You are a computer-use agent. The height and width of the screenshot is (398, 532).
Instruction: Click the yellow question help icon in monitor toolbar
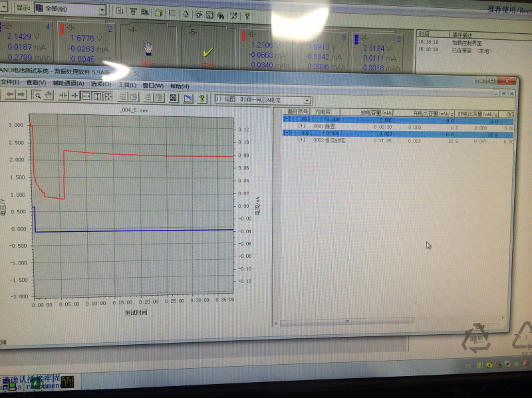coord(247,15)
